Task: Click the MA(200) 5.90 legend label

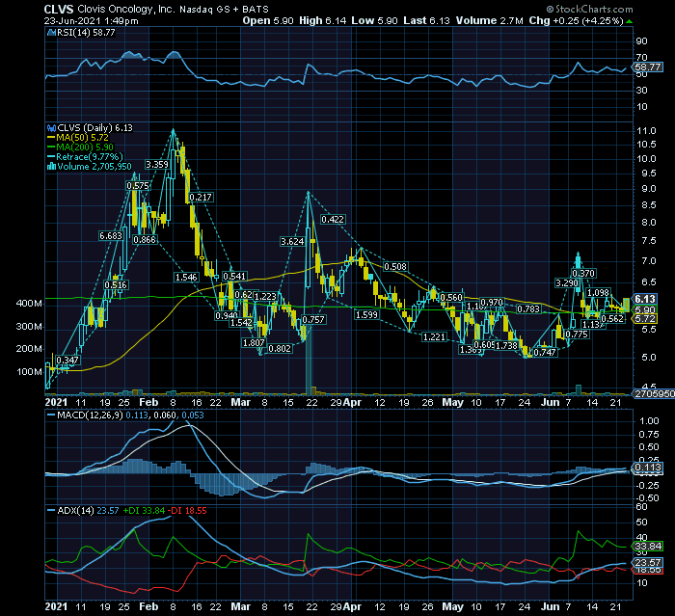Action: tap(85, 147)
